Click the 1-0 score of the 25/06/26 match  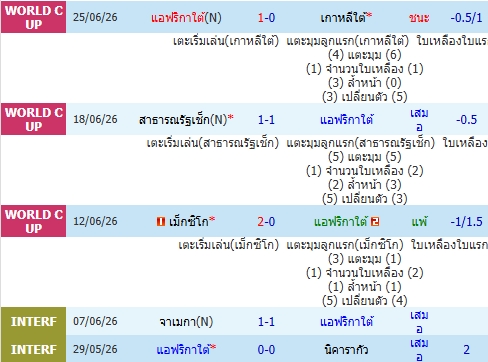click(x=266, y=17)
